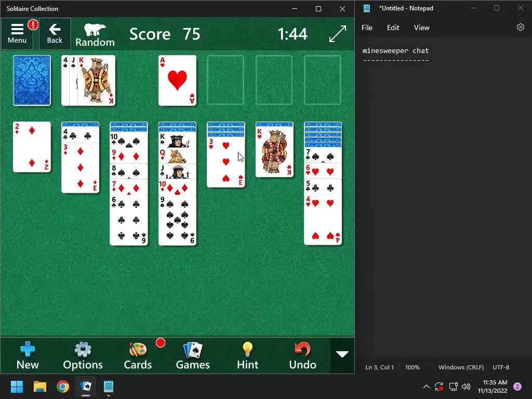
Task: Switch to Solitaire taskbar icon
Action: click(x=86, y=387)
